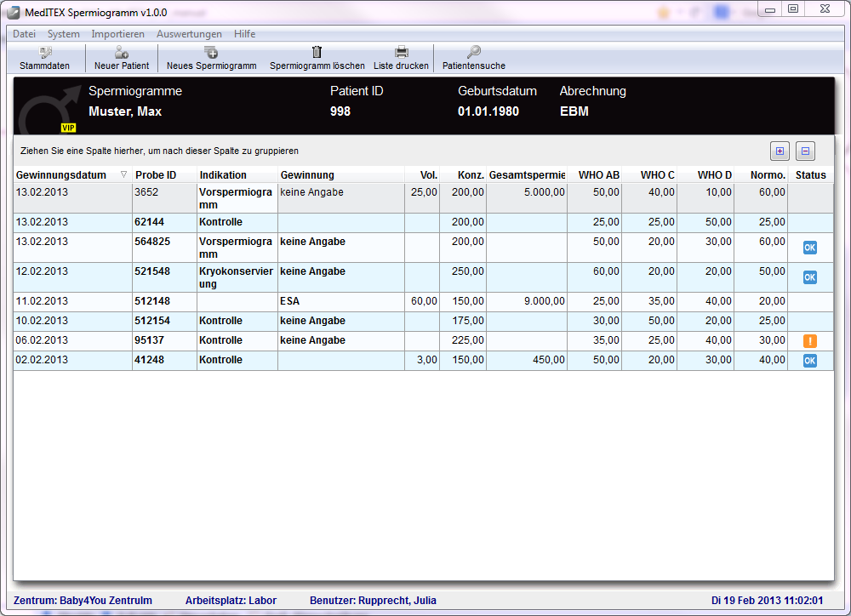Select Probe ID 564825 cell

pos(164,248)
